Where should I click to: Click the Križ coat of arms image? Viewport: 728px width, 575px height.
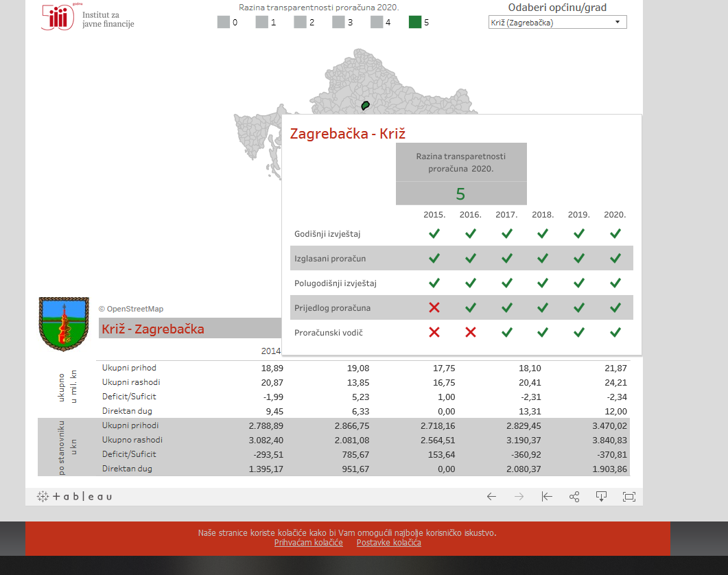(x=64, y=324)
